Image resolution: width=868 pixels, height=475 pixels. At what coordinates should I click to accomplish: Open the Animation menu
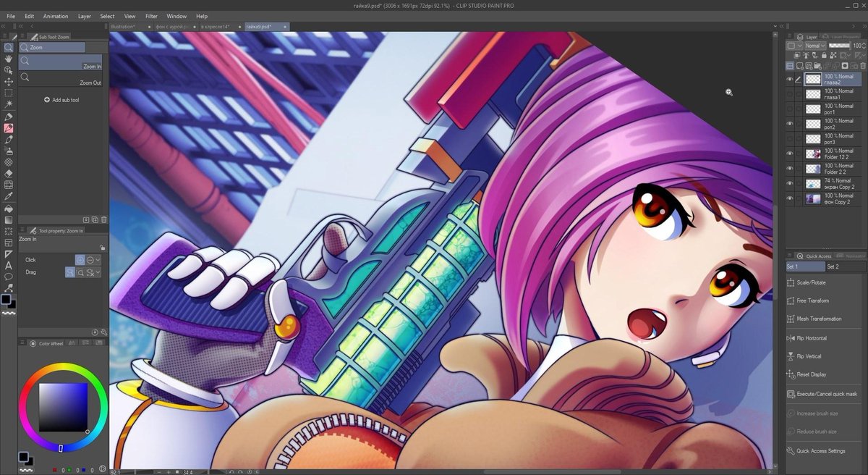56,16
